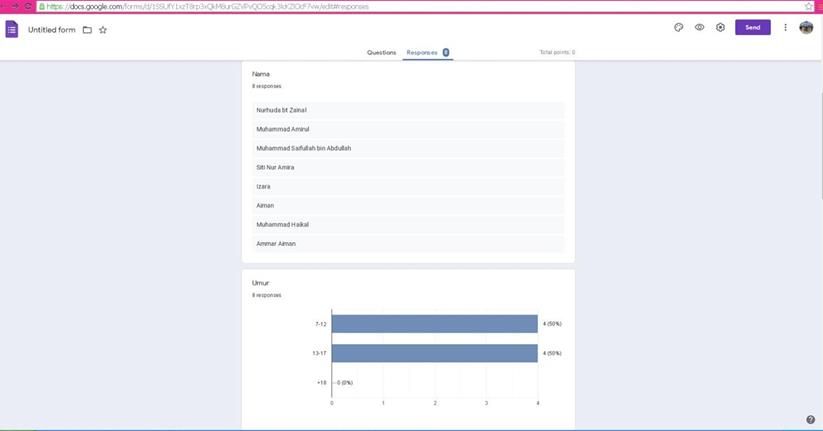
Task: Click the '+18' chart axis label
Action: [x=321, y=383]
